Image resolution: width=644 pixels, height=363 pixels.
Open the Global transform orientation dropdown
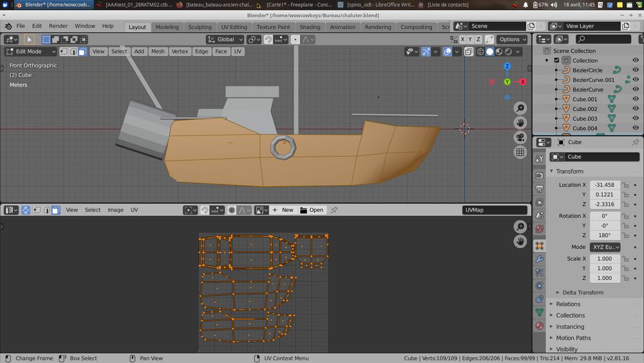coord(225,39)
